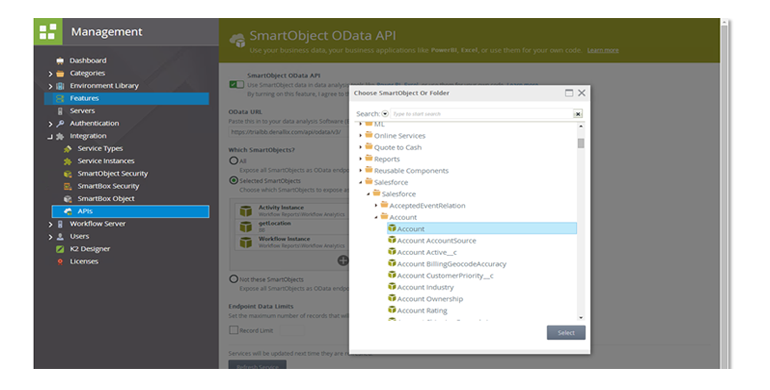Open K2 Designer in the sidebar

[x=90, y=249]
